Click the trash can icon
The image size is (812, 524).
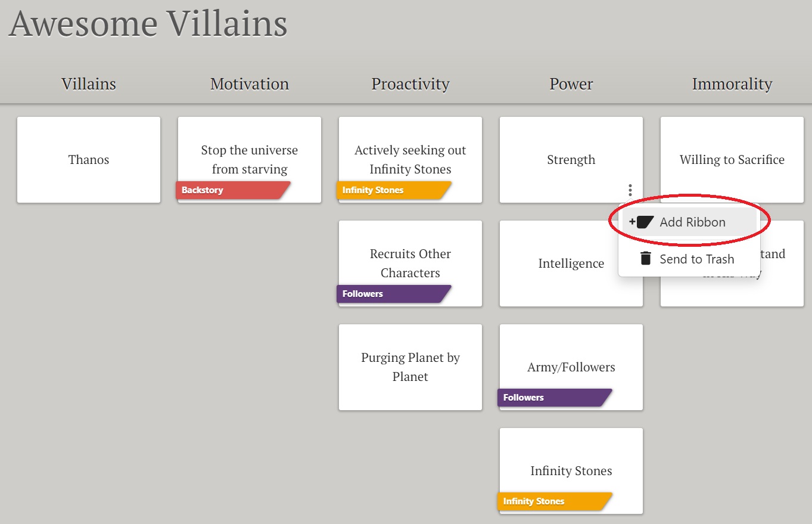[645, 259]
